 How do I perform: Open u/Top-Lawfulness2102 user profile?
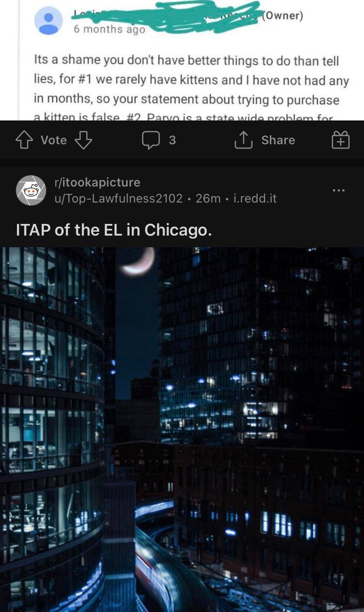click(x=118, y=198)
